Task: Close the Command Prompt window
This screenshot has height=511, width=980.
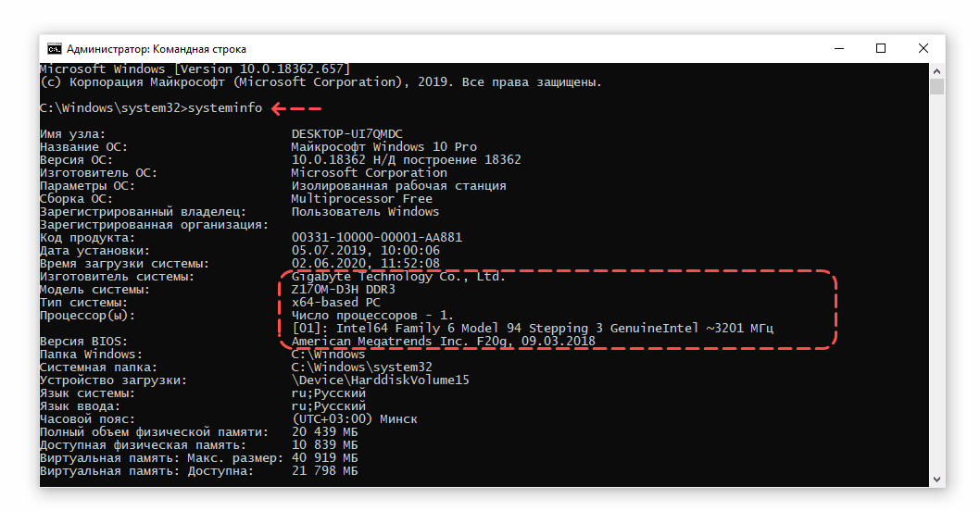Action: 923,48
